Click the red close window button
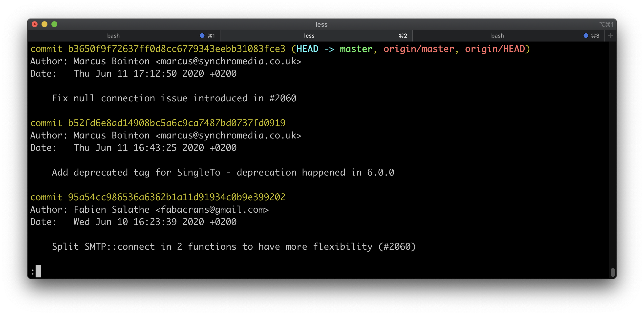 (x=35, y=24)
